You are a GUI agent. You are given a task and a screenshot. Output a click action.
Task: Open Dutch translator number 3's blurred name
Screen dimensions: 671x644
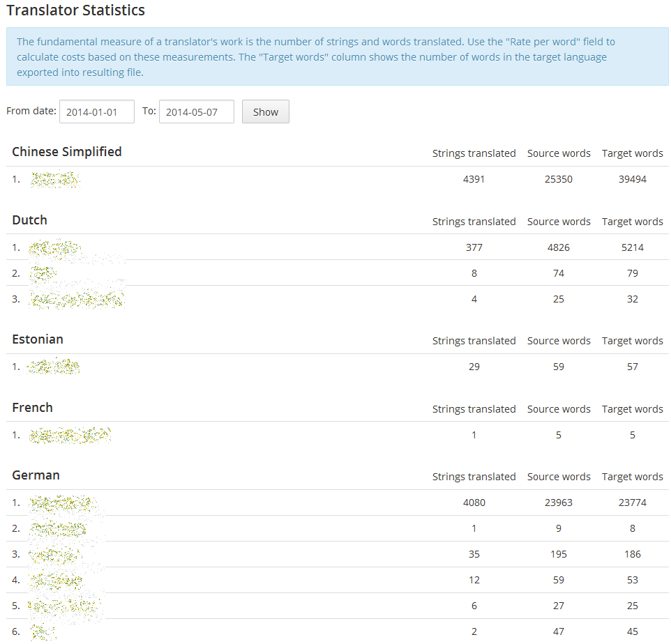click(77, 299)
